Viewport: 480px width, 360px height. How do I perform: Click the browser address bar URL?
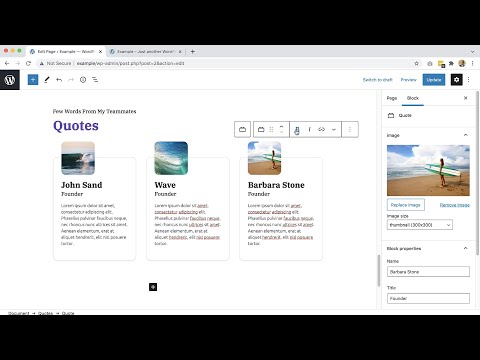tap(130, 63)
